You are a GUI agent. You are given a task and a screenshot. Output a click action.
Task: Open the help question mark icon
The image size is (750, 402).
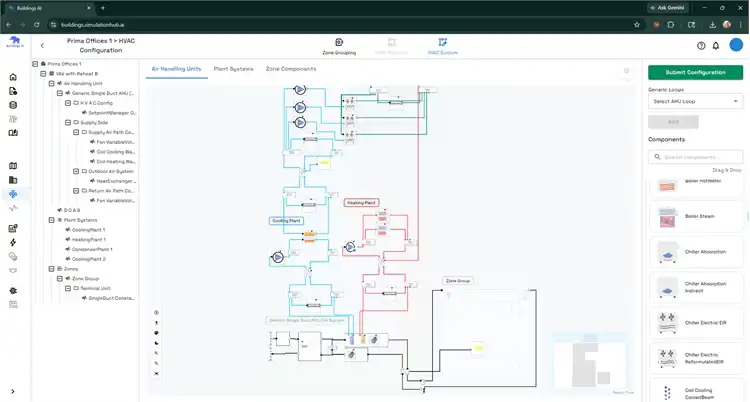coord(701,45)
